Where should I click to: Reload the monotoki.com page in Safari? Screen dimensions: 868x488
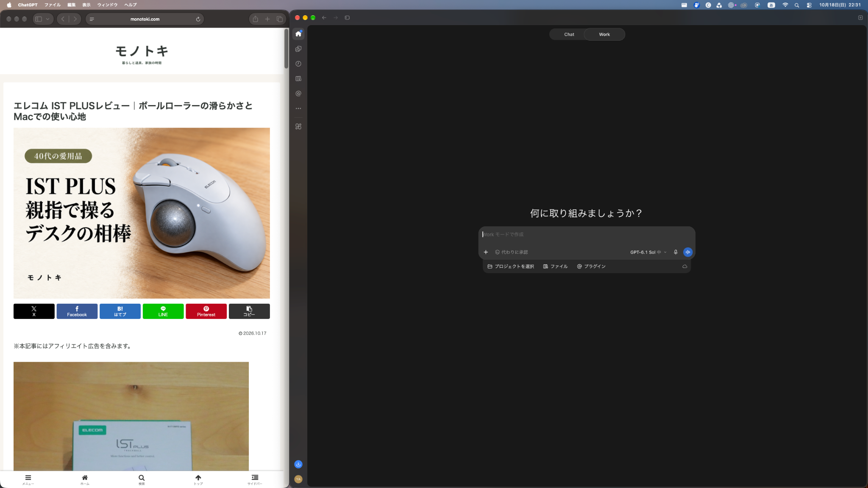tap(198, 19)
